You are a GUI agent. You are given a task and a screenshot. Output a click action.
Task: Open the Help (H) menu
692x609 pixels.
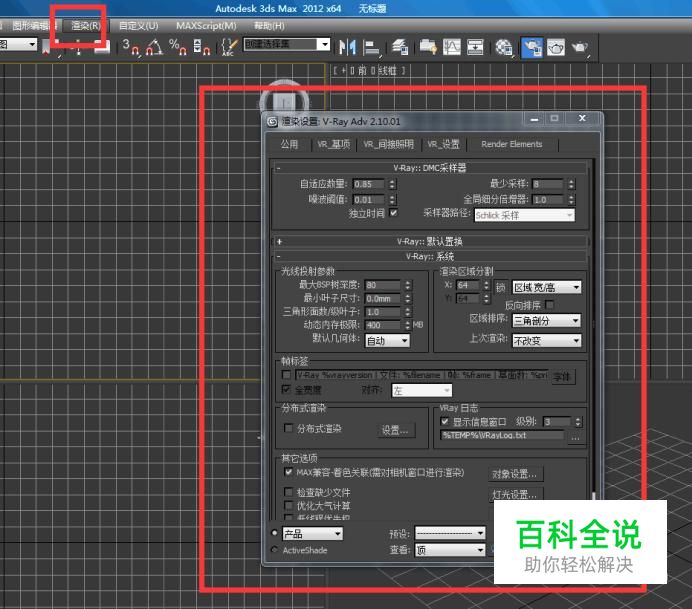pyautogui.click(x=269, y=26)
